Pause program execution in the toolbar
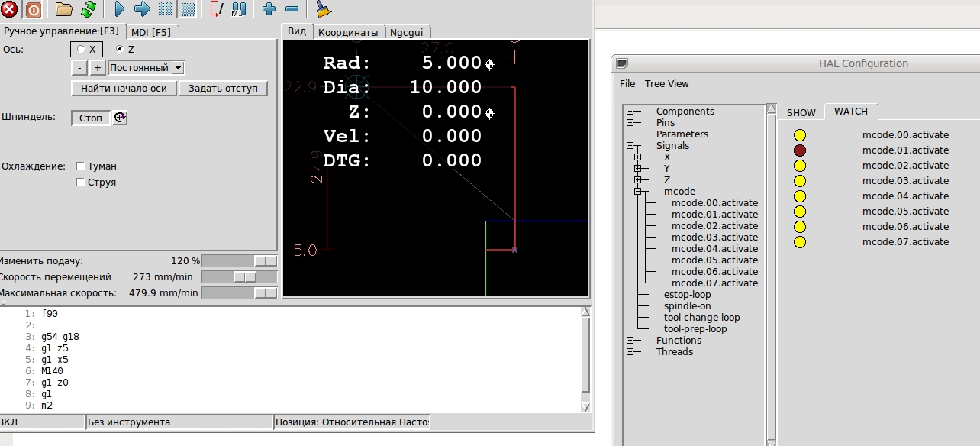This screenshot has width=980, height=446. (165, 9)
